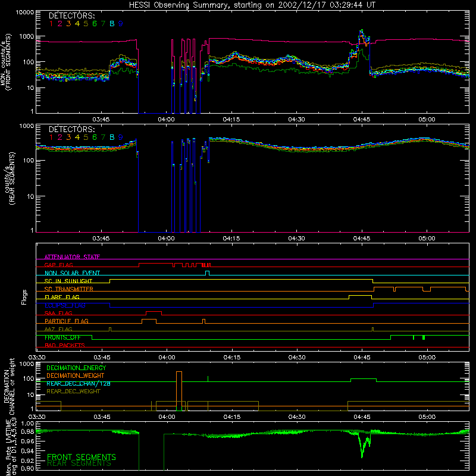Click the 03:45 tick under front segments plot
476x476 pixels.
101,120
